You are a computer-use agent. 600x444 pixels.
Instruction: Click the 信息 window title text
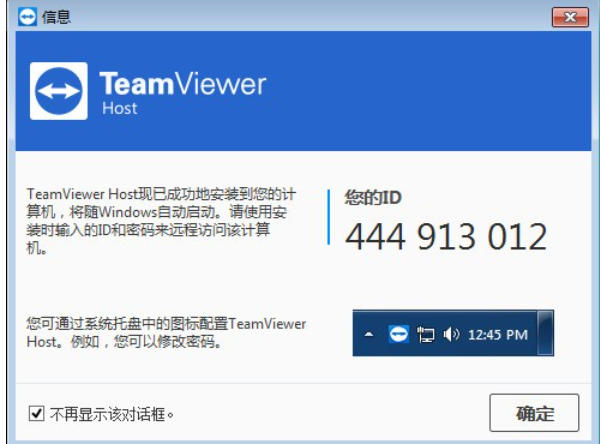click(x=56, y=17)
